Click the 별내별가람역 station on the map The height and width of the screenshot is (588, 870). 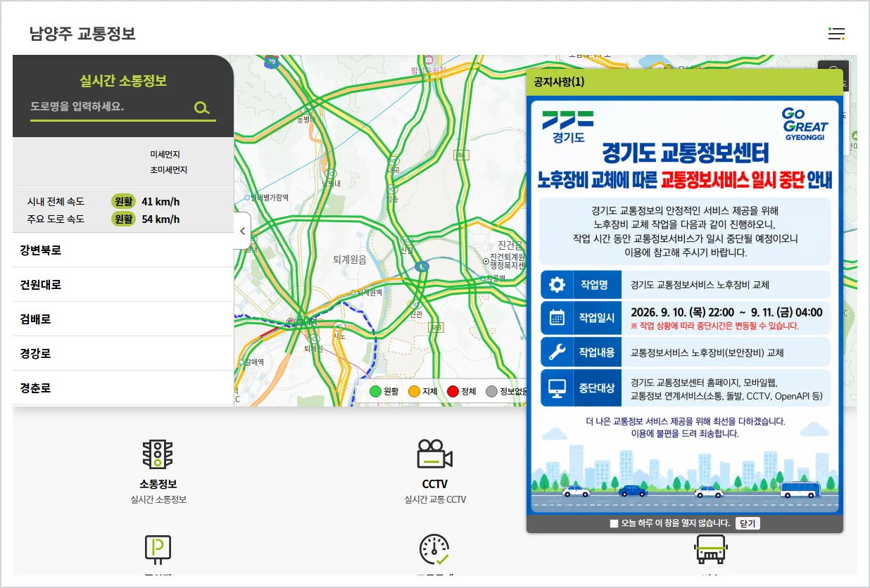tap(269, 198)
